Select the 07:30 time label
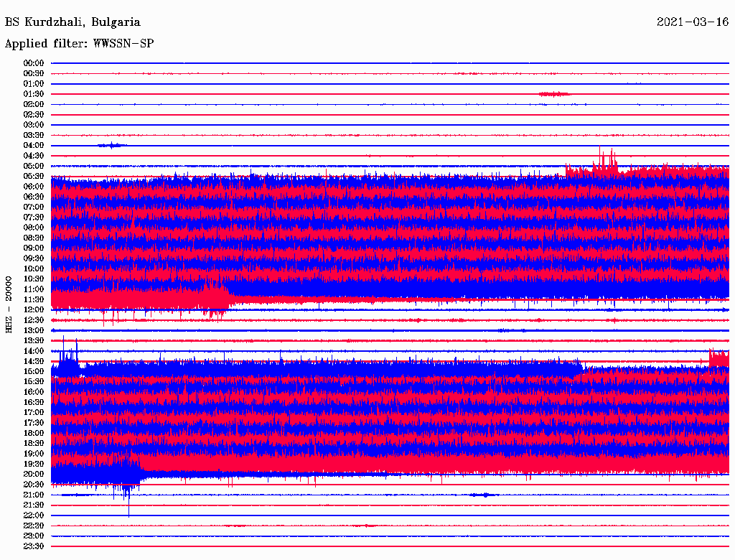The height and width of the screenshot is (560, 735). coord(34,217)
